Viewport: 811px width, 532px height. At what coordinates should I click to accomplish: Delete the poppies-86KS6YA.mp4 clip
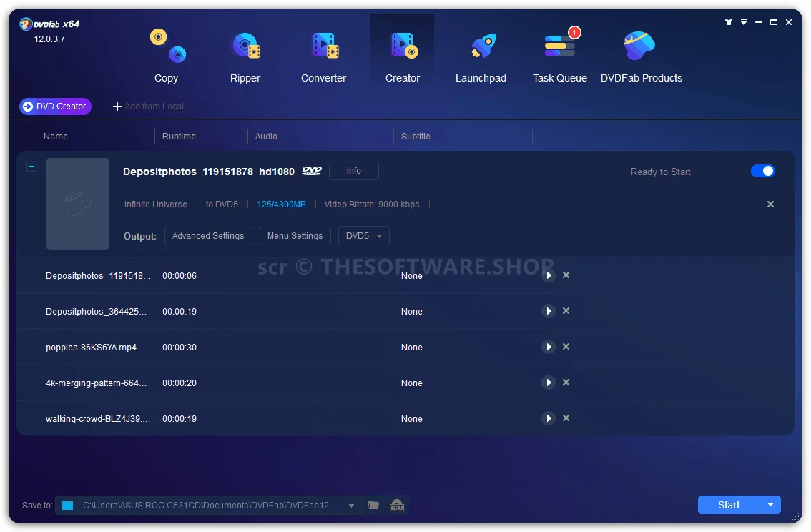pyautogui.click(x=566, y=346)
